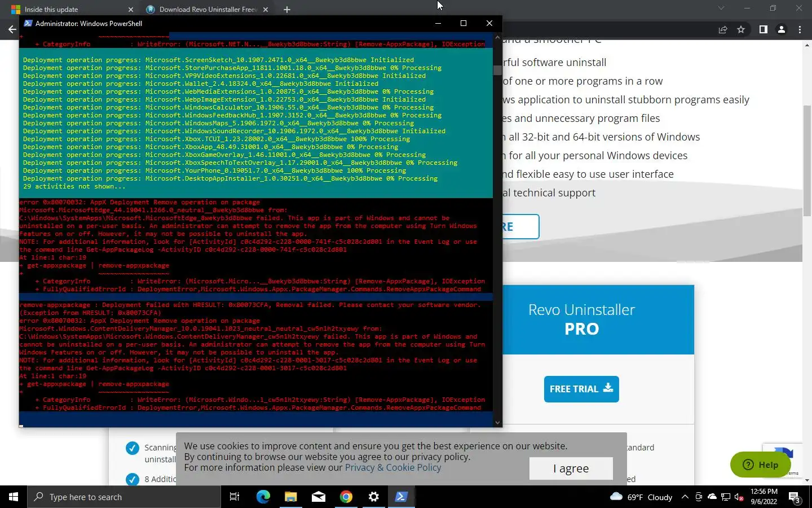Click the PowerShell scrollbar up arrow
Screen dimensions: 812x508
pos(497,37)
